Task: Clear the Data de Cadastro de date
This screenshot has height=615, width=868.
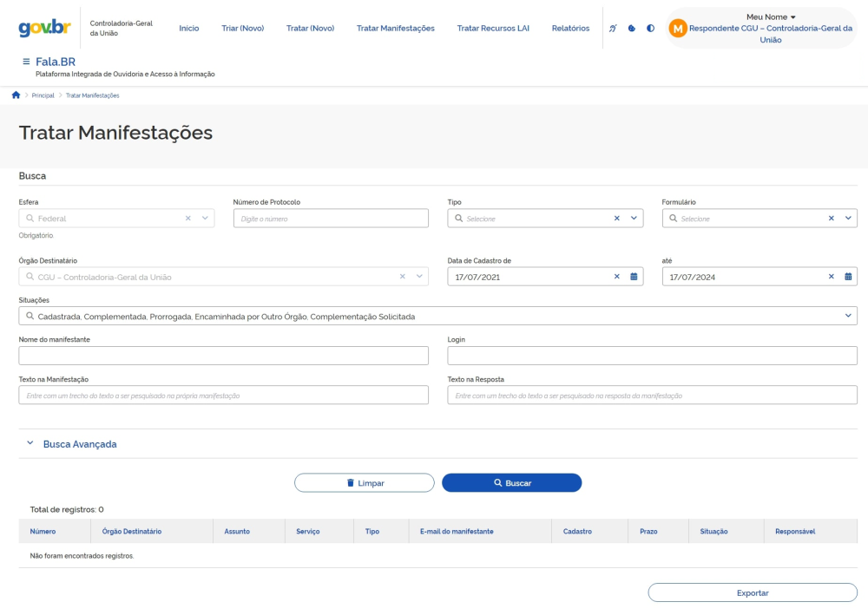Action: [x=616, y=277]
